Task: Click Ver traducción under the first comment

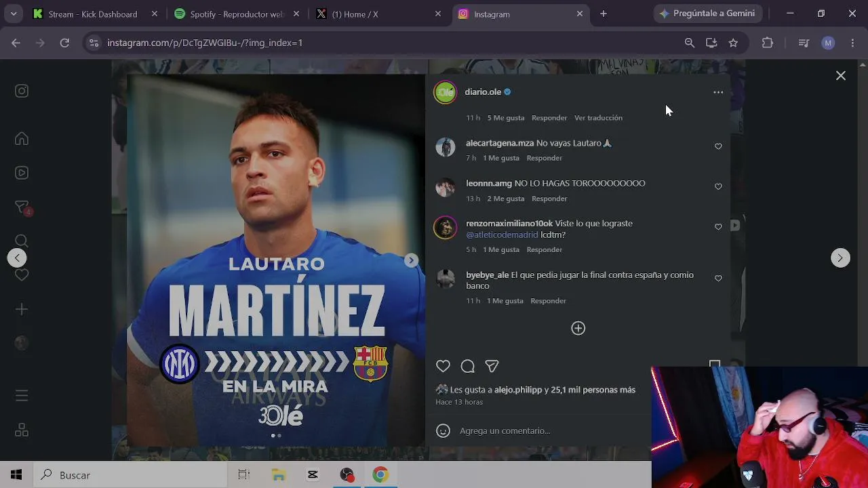Action: click(598, 118)
